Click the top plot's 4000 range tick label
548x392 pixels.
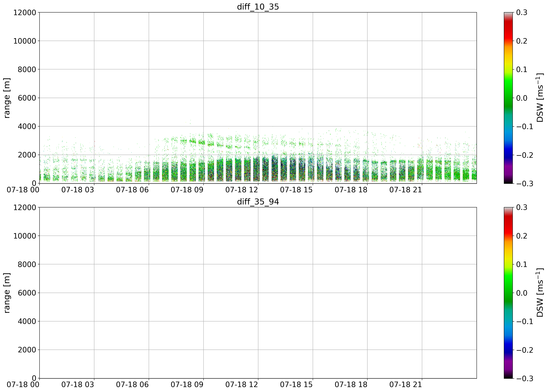[x=27, y=126]
